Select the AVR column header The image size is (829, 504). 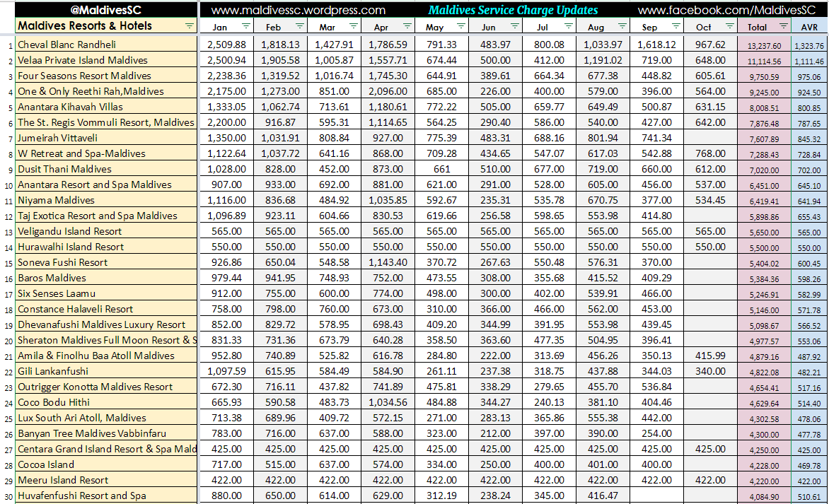809,26
